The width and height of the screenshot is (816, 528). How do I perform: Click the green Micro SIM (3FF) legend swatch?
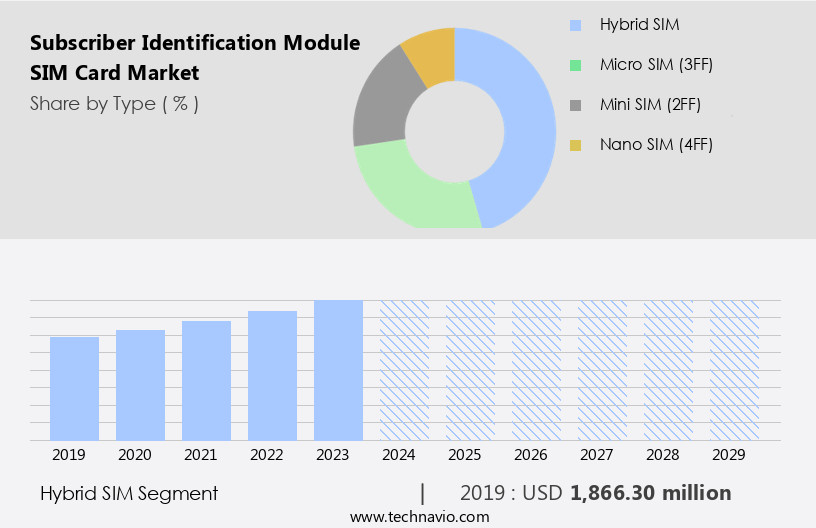pyautogui.click(x=575, y=65)
